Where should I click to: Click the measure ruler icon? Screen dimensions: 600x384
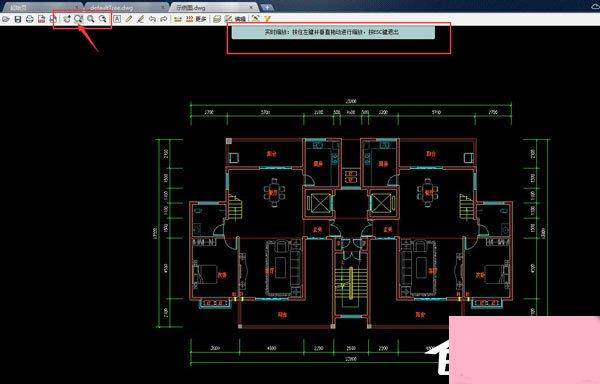point(178,19)
